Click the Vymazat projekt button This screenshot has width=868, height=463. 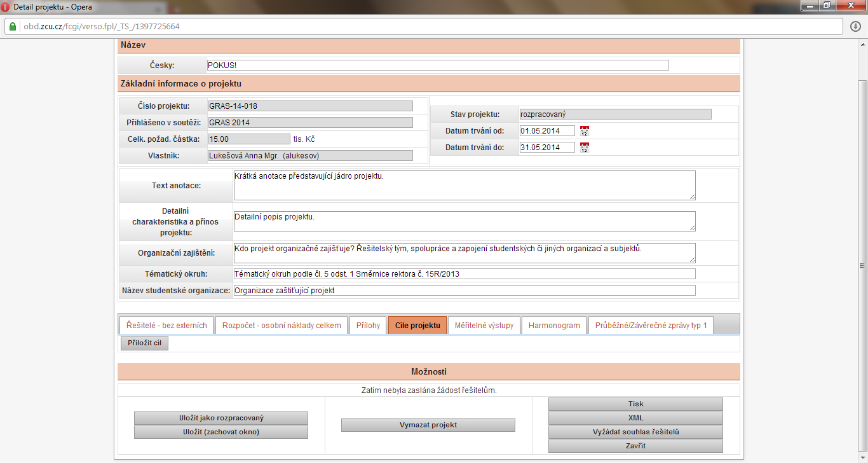coord(428,425)
